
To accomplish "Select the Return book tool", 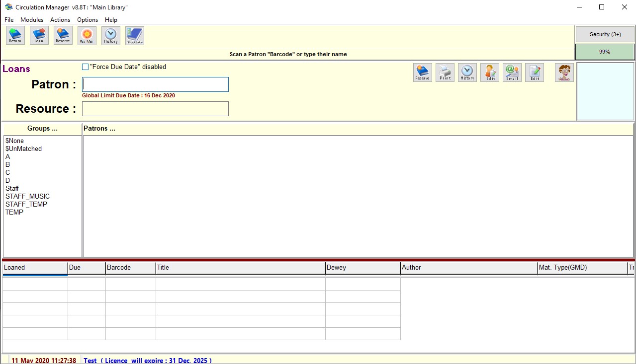I will click(x=14, y=35).
